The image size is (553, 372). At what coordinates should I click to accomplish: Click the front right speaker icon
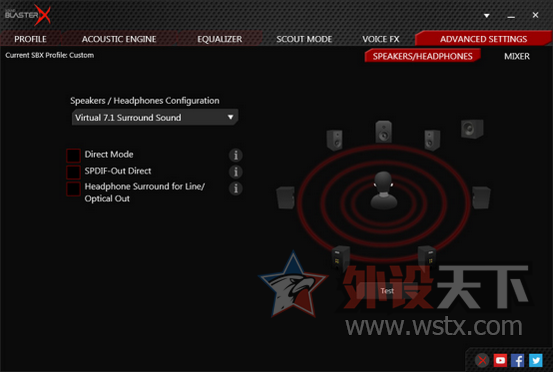(x=432, y=140)
